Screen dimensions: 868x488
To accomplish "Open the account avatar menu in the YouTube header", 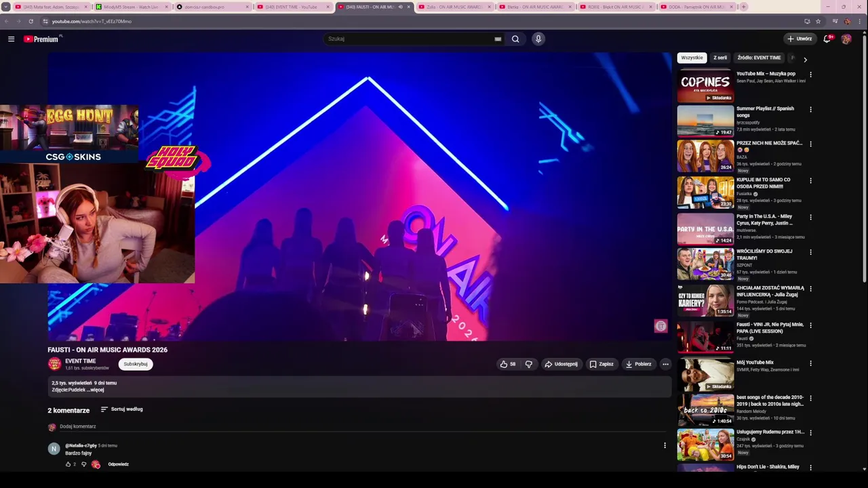I will (x=846, y=39).
